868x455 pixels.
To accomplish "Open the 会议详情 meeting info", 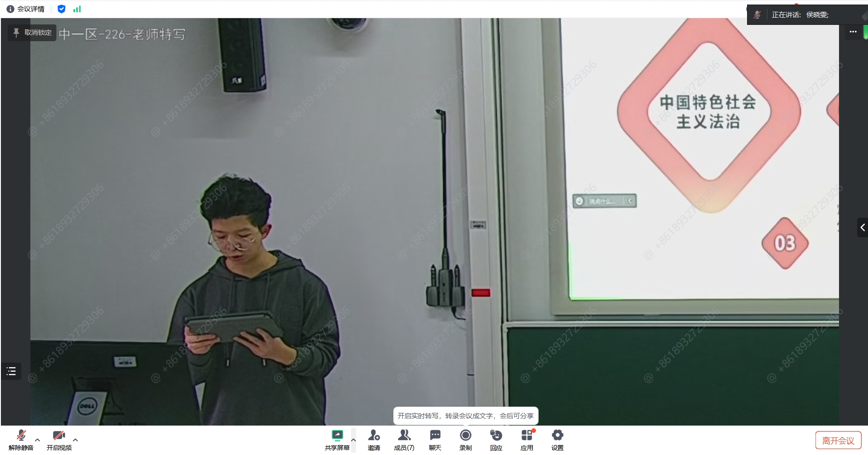I will 25,9.
